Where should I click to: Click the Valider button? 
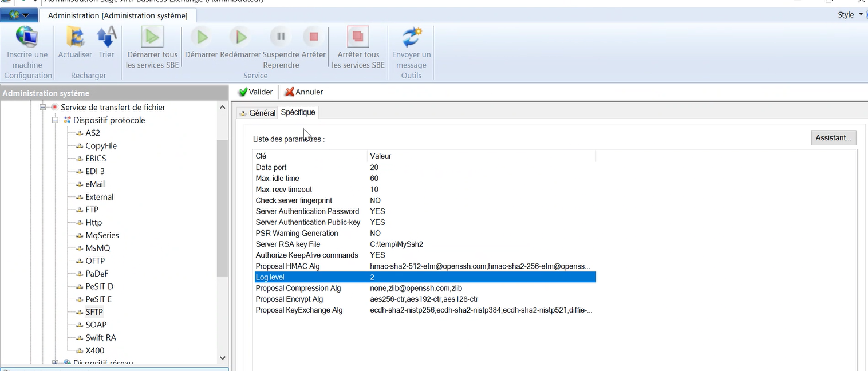(255, 92)
